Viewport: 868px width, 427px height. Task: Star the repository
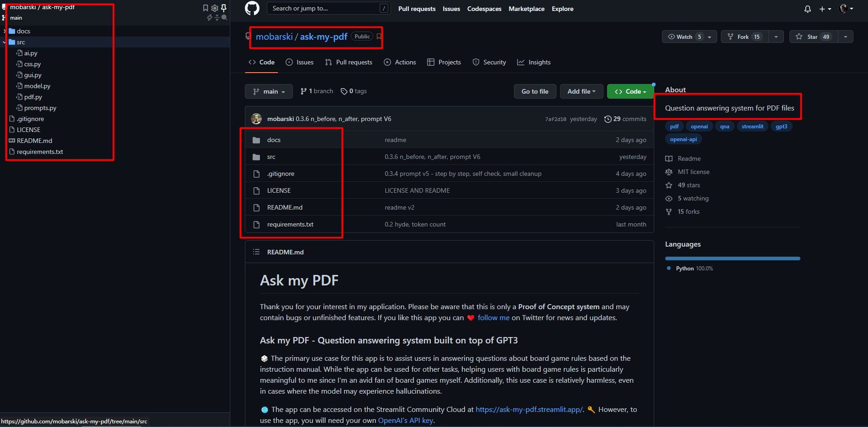click(814, 37)
